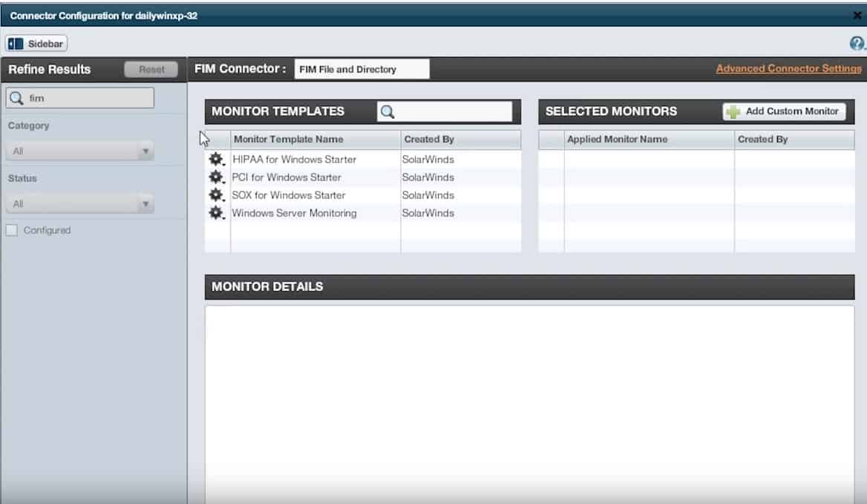The image size is (867, 504).
Task: Open Advanced Connector Settings link
Action: pos(788,68)
